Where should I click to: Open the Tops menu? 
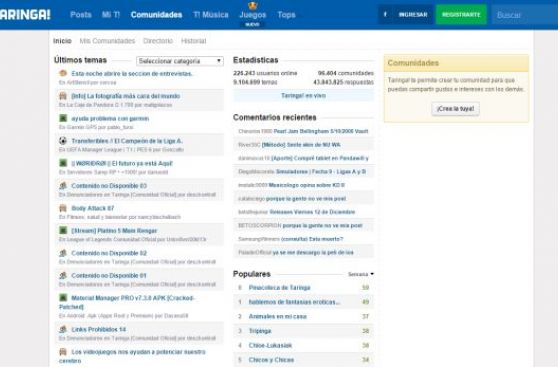point(286,15)
